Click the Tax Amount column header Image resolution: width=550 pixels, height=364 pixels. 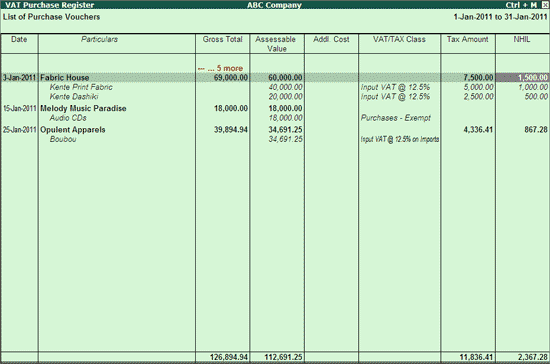468,39
